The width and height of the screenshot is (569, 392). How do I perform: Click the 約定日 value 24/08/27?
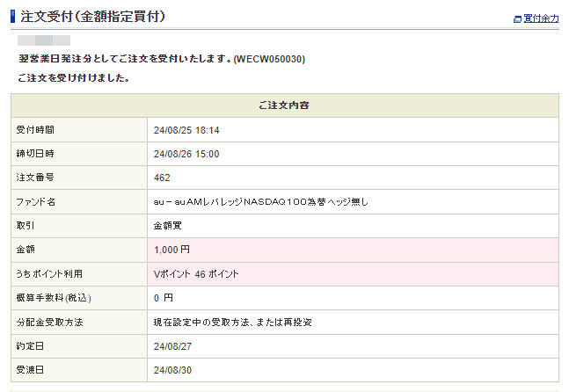click(x=171, y=346)
